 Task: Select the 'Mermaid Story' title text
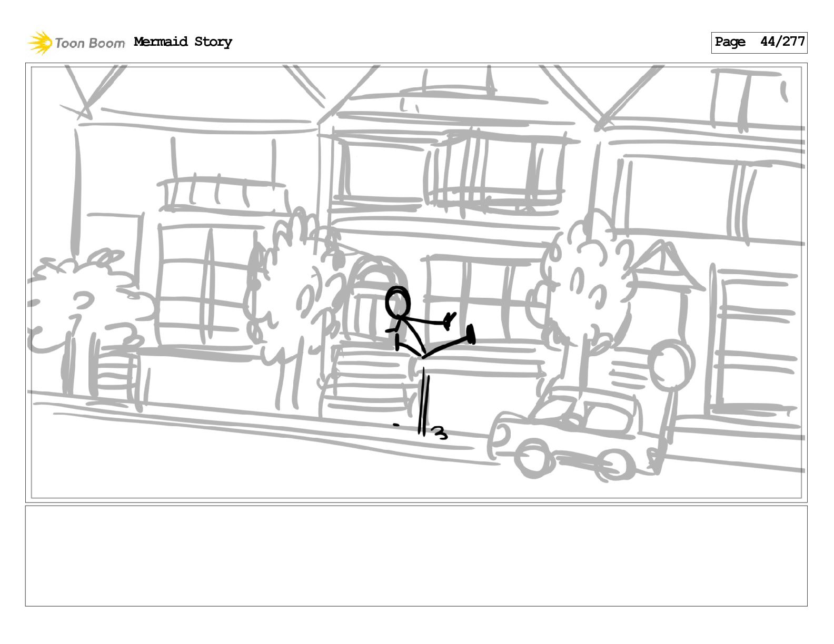click(x=183, y=42)
